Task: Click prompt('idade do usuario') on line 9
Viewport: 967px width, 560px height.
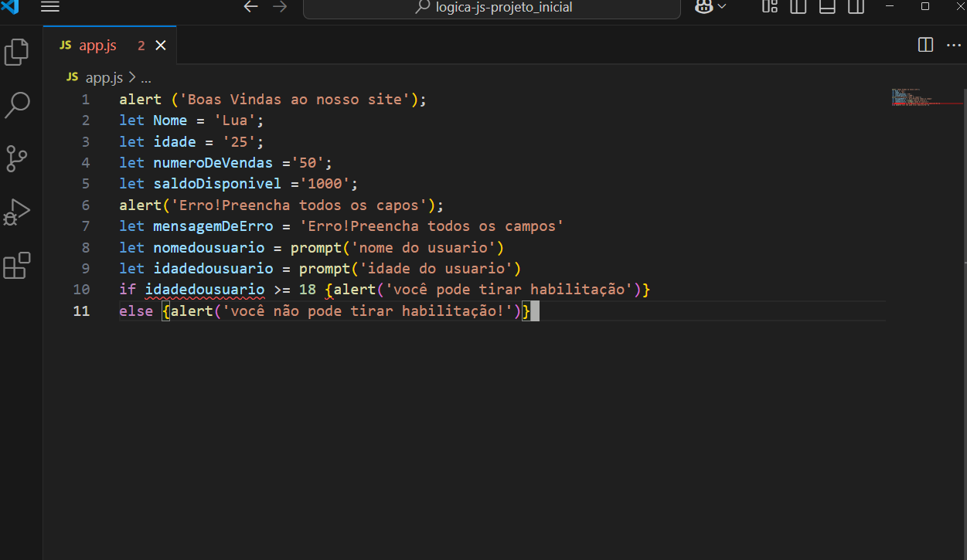Action: coord(410,269)
